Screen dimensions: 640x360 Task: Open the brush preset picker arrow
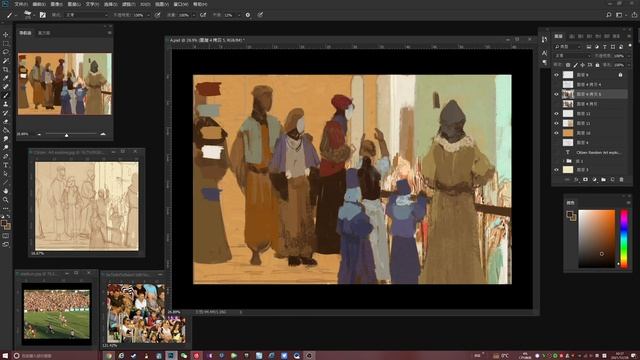[x=33, y=15]
